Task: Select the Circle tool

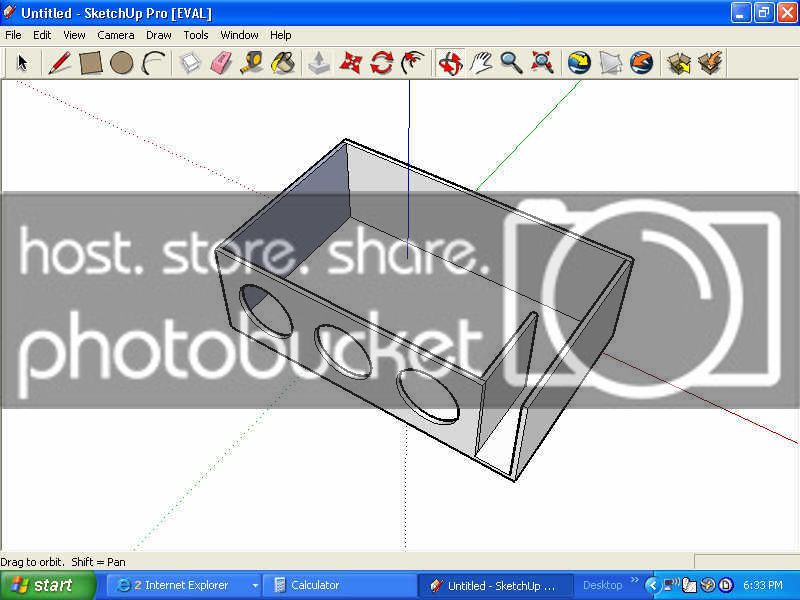Action: [x=121, y=63]
